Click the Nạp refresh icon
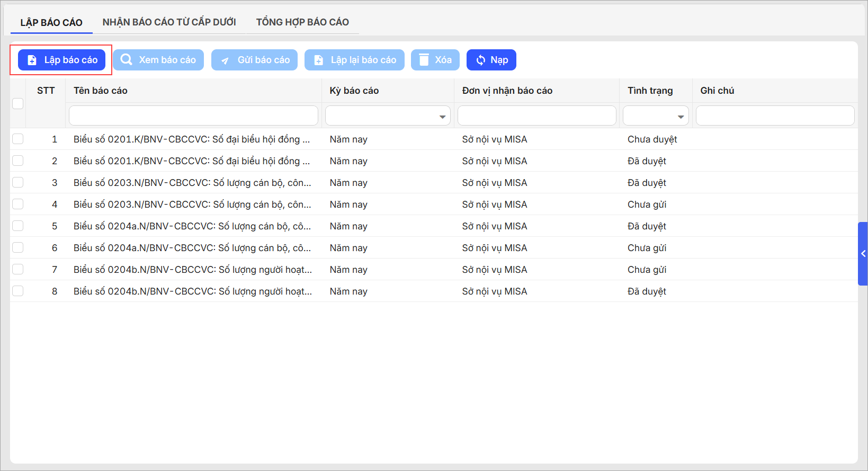This screenshot has width=868, height=471. point(480,60)
